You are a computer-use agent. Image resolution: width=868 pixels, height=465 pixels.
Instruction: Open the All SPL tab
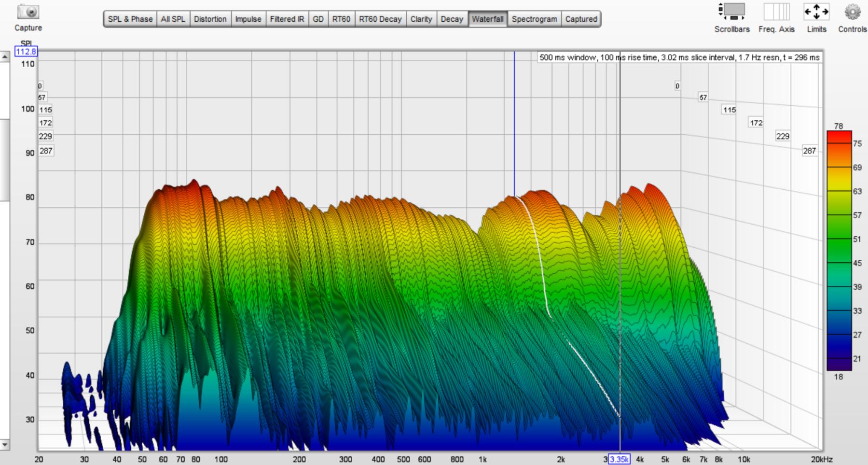tap(173, 19)
